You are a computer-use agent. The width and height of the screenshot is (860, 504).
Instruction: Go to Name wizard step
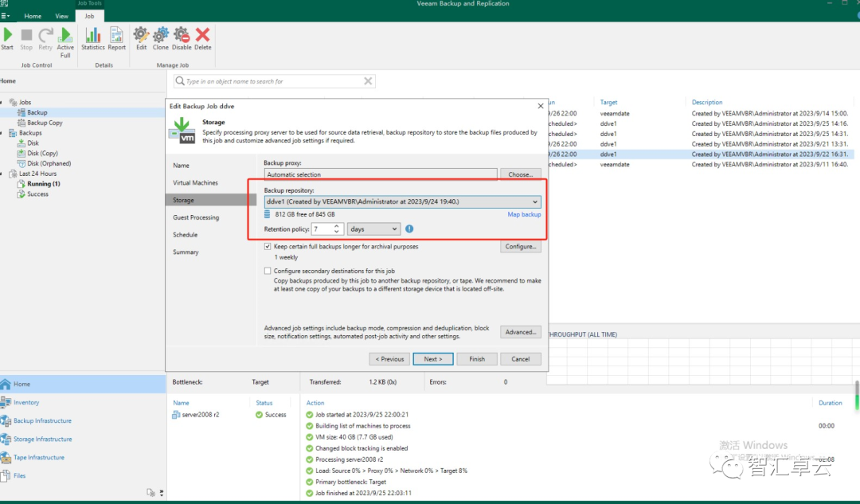pos(181,165)
